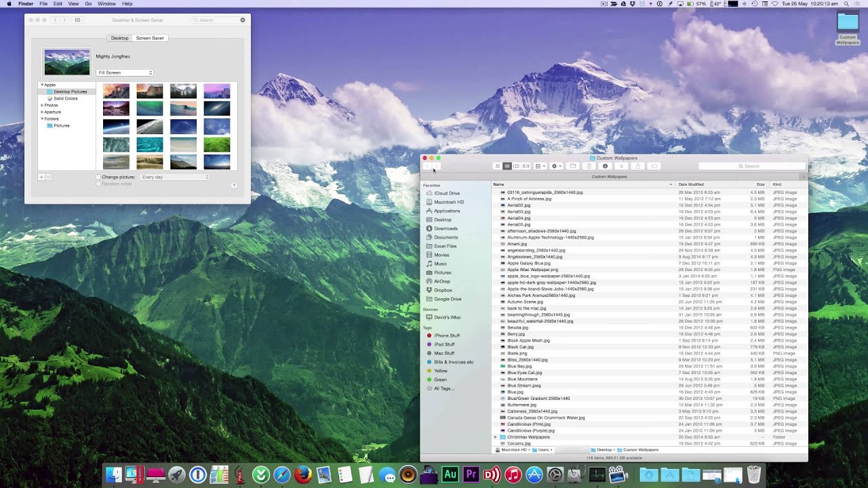Image resolution: width=868 pixels, height=488 pixels.
Task: Open Get Info via the Finder toolbar icon
Action: [x=606, y=166]
